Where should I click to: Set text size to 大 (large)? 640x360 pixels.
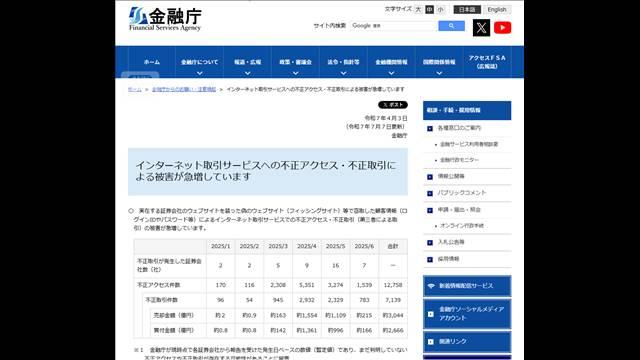[418, 9]
